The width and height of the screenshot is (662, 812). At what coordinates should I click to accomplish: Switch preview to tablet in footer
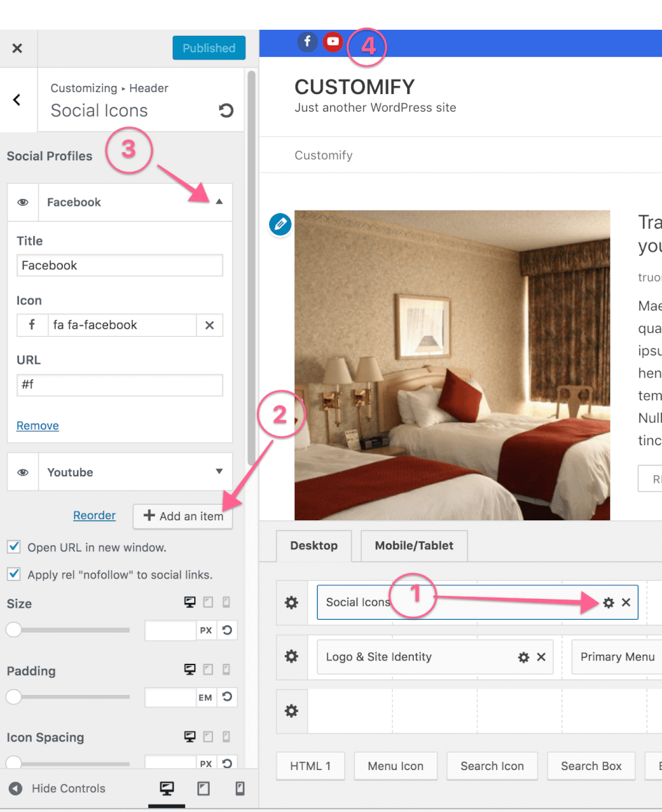[x=203, y=788]
